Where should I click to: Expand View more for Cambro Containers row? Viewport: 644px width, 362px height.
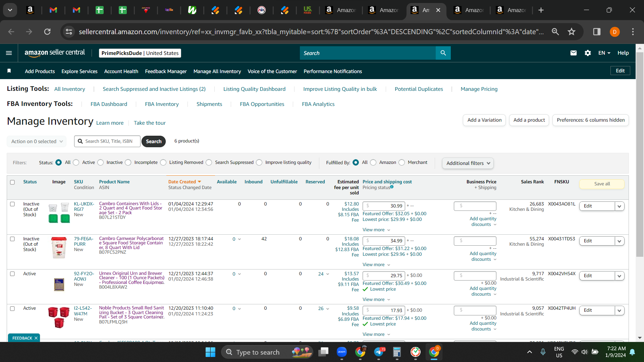pos(376,230)
